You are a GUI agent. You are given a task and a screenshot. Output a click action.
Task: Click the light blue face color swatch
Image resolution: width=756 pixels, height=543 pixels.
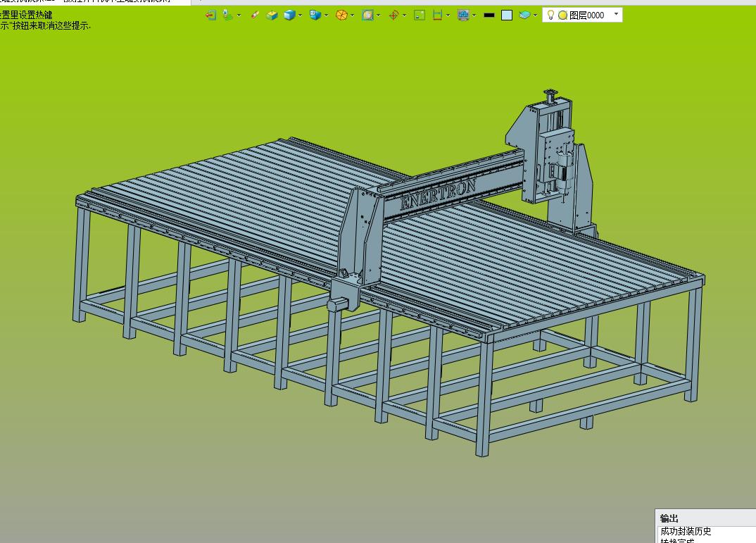(507, 15)
